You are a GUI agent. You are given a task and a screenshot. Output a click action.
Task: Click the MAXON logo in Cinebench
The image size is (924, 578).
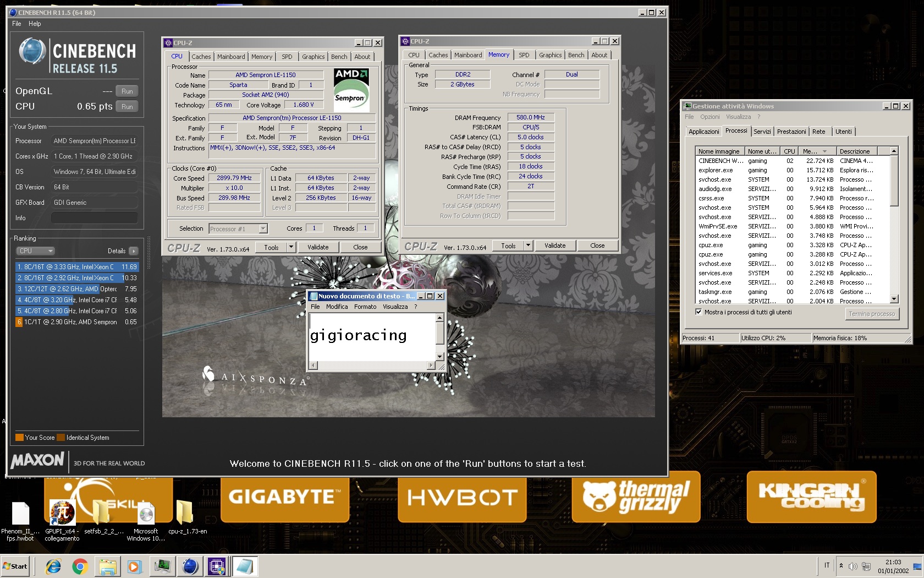(38, 460)
